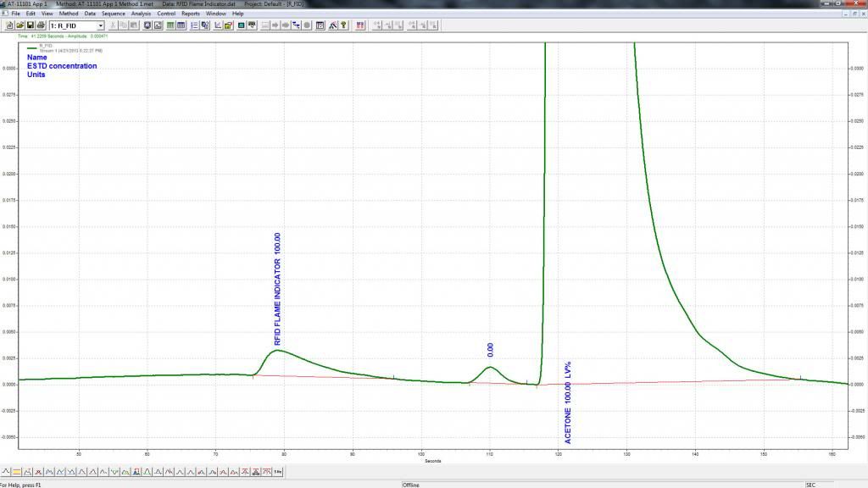This screenshot has width=868, height=488.
Task: Click the red bars icon in top toolbar
Action: pyautogui.click(x=361, y=25)
